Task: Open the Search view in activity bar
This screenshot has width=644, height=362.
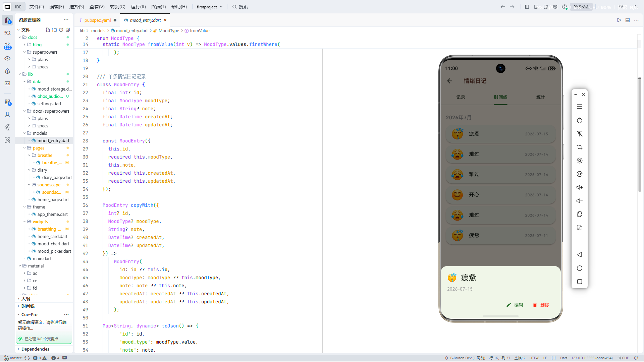Action: (7, 33)
